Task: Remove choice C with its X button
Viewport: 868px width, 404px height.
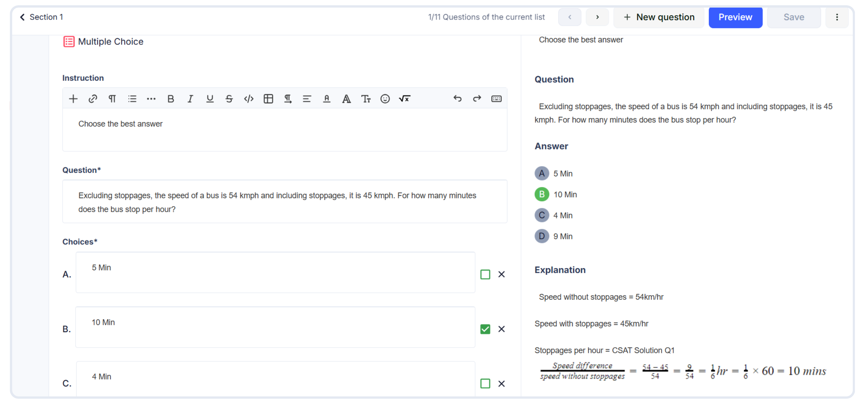Action: (x=502, y=384)
